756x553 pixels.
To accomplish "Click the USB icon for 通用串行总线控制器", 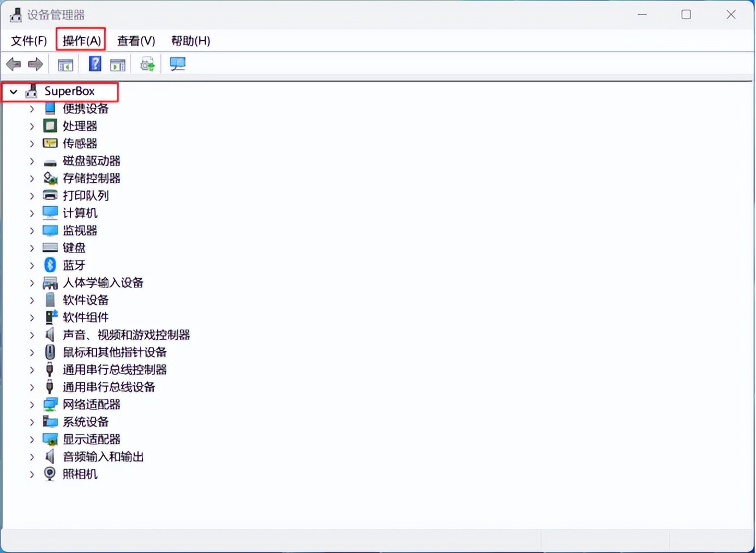I will point(50,369).
